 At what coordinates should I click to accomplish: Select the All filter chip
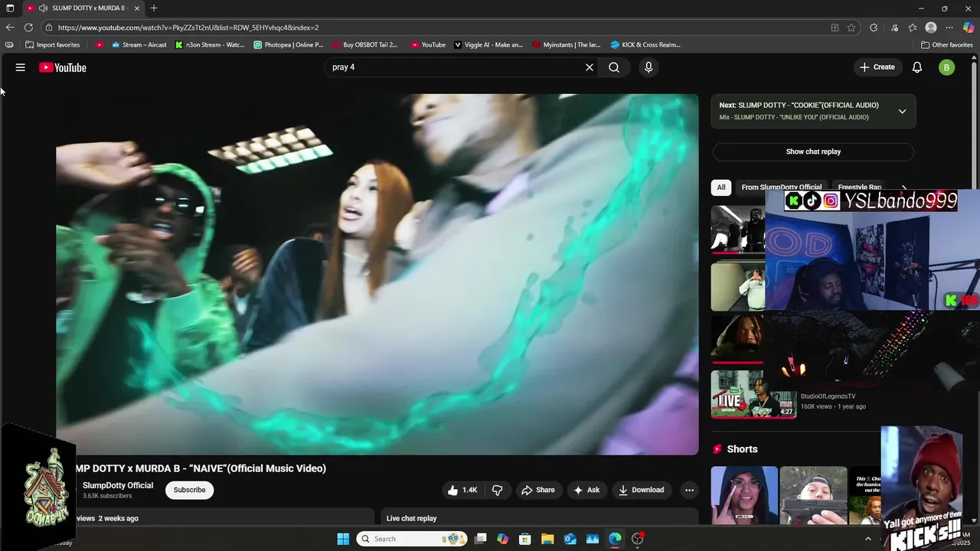(721, 187)
